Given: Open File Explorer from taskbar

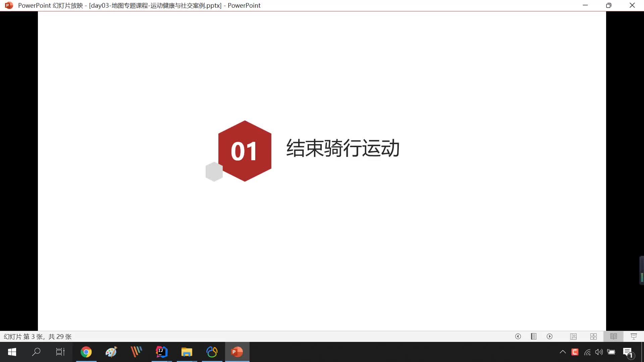Looking at the screenshot, I should click(187, 352).
